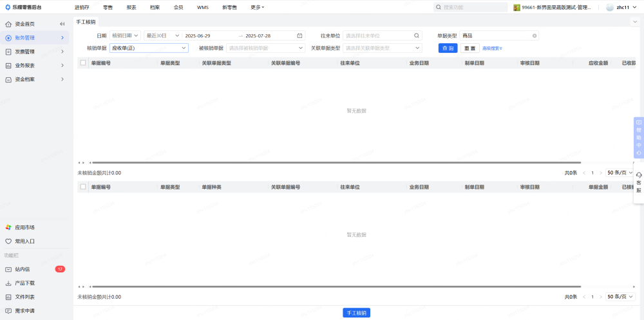Open 常用入口 heart shortcut
Screen dimensions: 644x320
24,241
